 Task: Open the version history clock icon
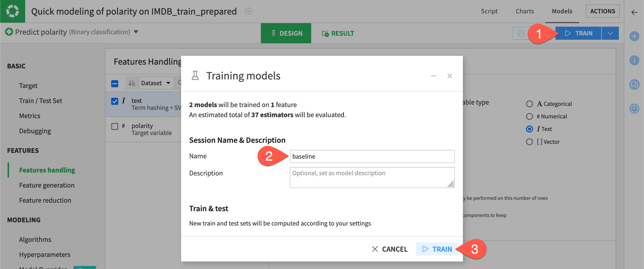634,109
